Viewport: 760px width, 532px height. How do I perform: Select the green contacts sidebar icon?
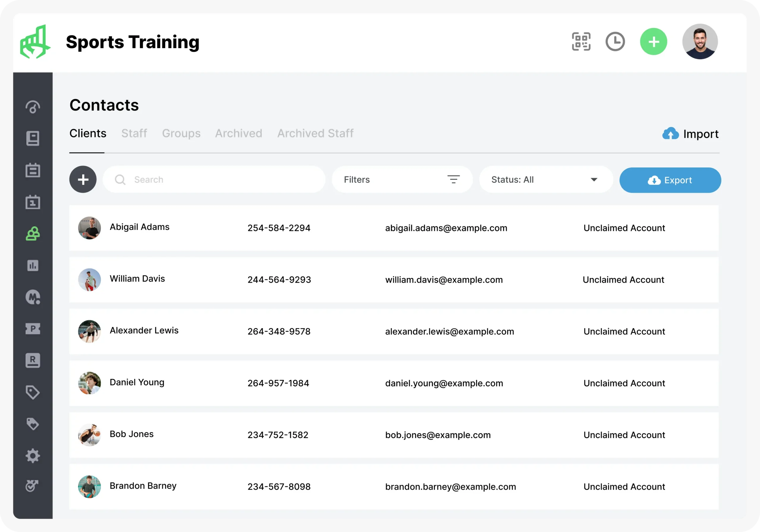(x=33, y=234)
